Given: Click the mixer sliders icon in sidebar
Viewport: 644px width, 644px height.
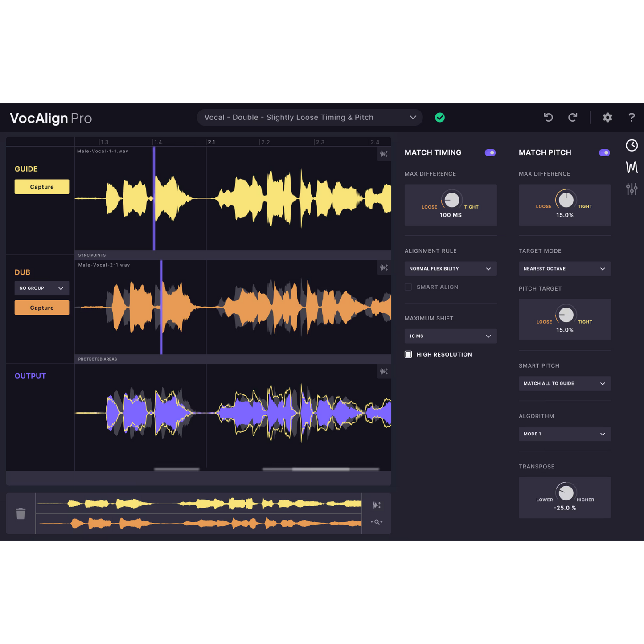Looking at the screenshot, I should pos(632,189).
